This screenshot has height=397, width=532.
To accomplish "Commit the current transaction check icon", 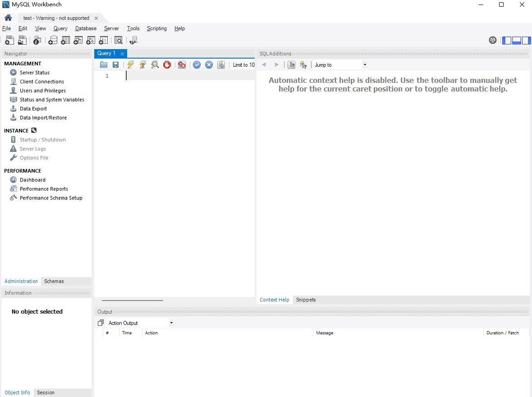I will 197,65.
